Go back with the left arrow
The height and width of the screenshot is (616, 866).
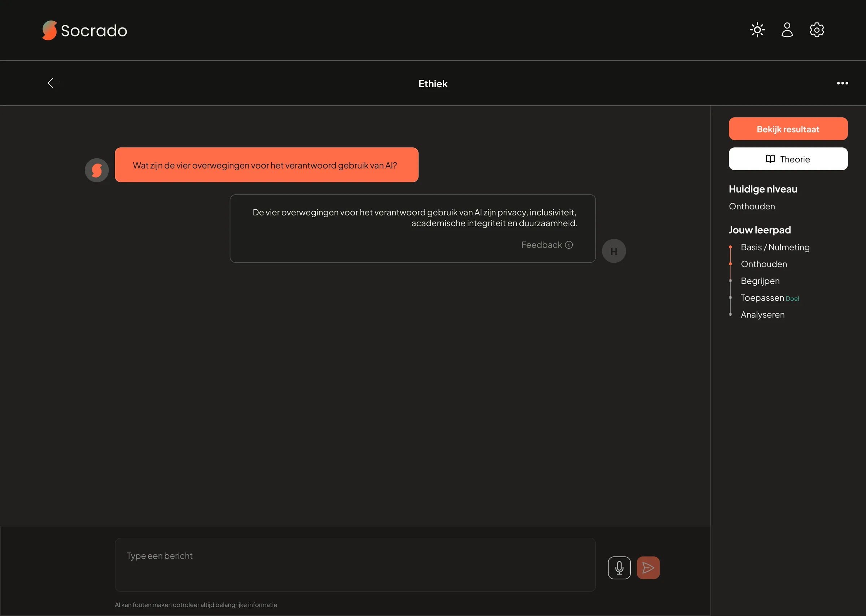pos(53,83)
